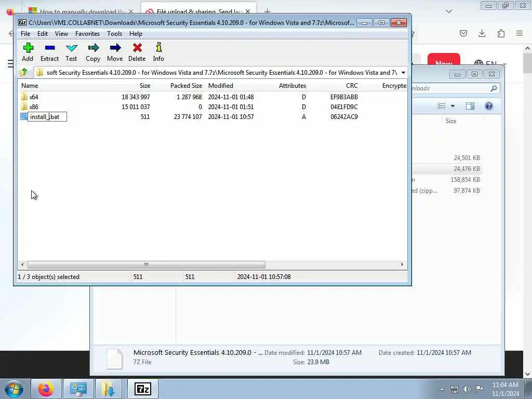532x399 pixels.
Task: Toggle the Explorer preview pane icon
Action: (x=470, y=106)
